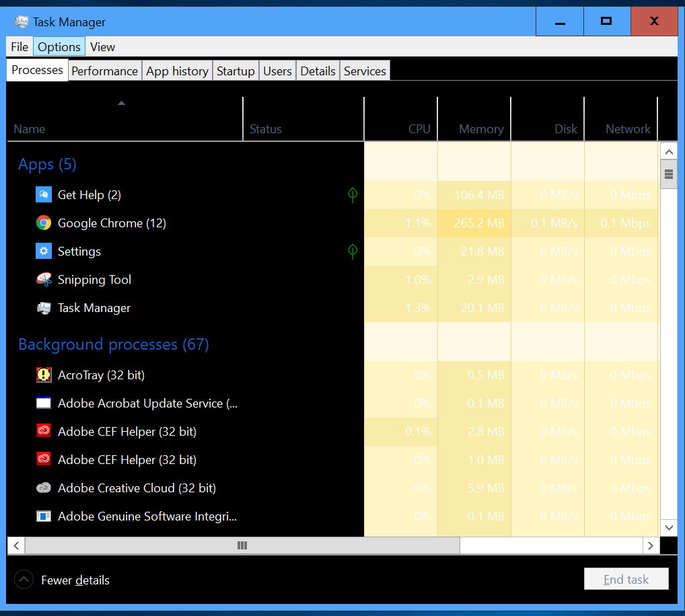The width and height of the screenshot is (685, 616).
Task: Click the Snipping Tool scissors icon
Action: point(43,279)
